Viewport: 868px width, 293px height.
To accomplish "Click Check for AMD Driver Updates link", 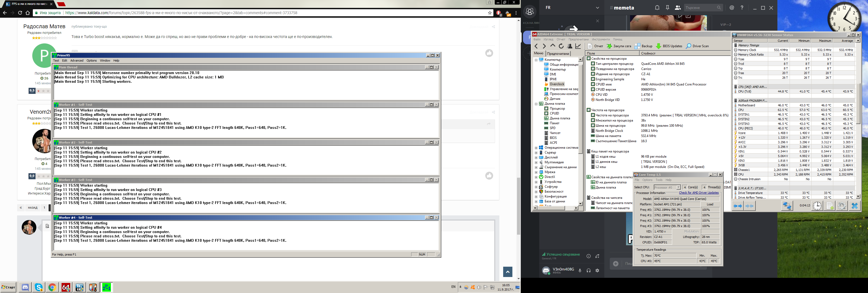I will [698, 193].
